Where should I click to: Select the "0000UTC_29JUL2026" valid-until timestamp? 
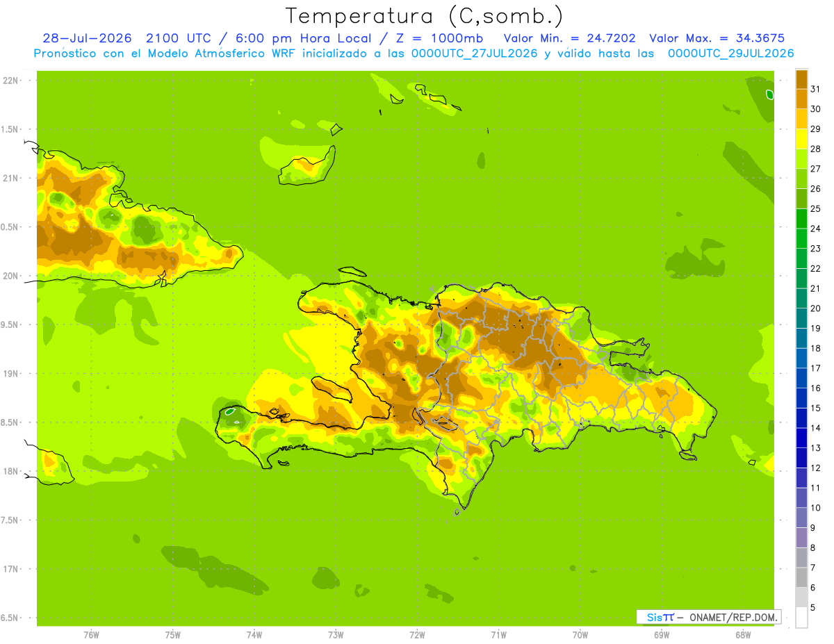(730, 53)
